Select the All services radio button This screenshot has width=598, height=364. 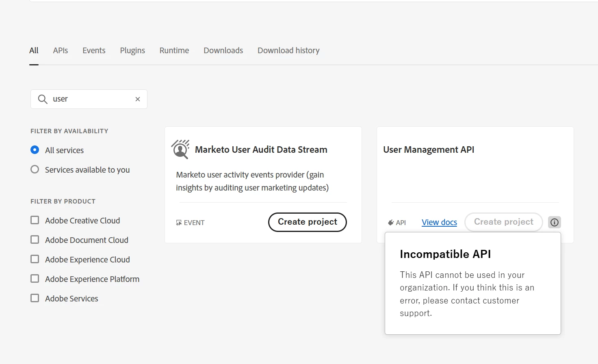(35, 150)
